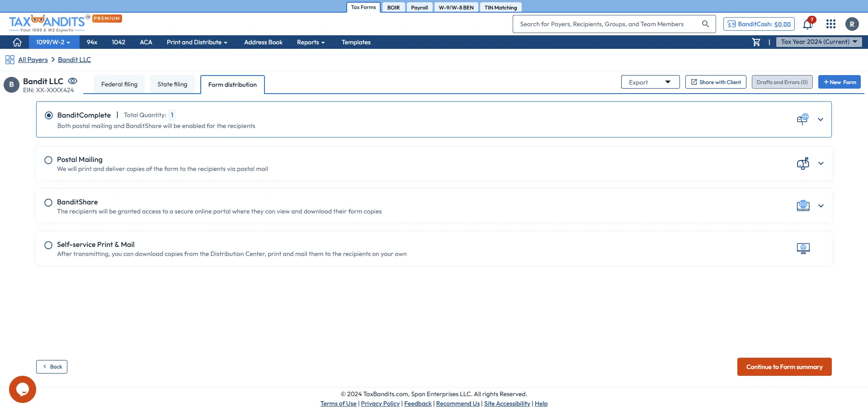Open Terms of Use link
This screenshot has height=412, width=868.
(339, 403)
